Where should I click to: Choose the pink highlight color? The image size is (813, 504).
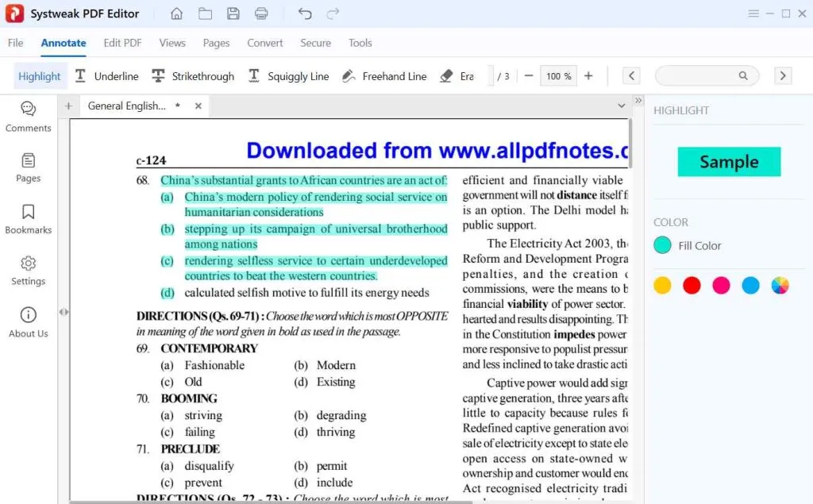(x=721, y=285)
